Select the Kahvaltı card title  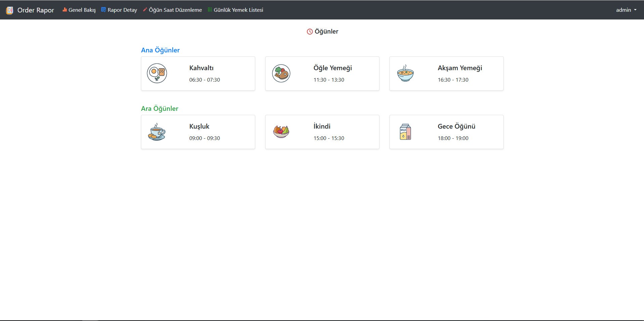pyautogui.click(x=201, y=68)
